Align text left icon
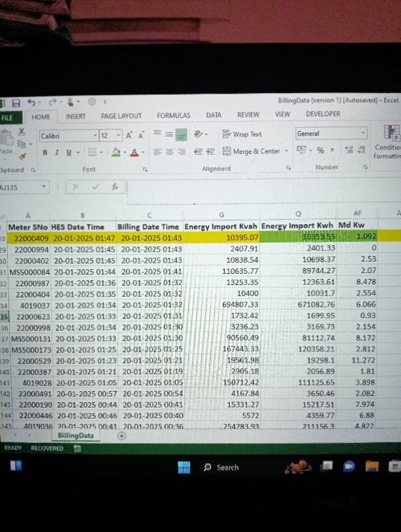 157,151
